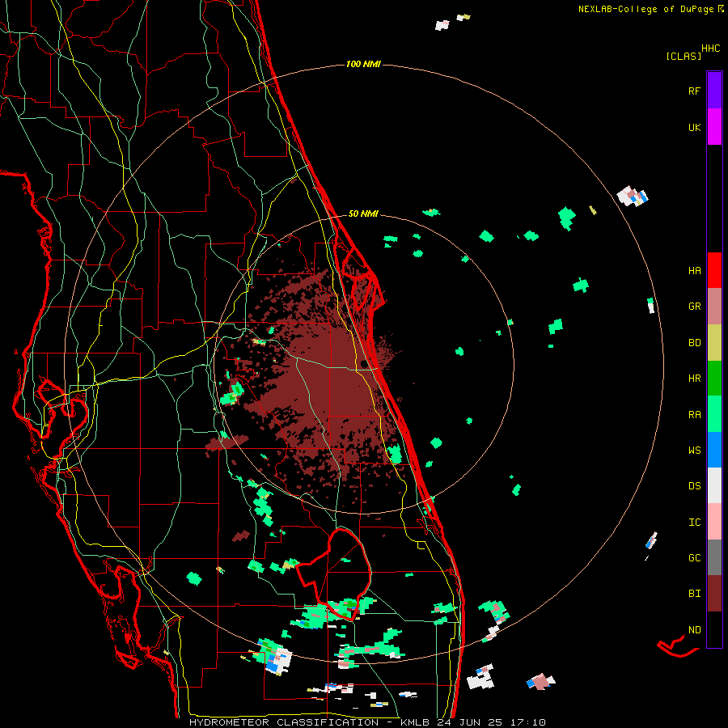728x728 pixels.
Task: Click the BD legend label
Action: [x=694, y=343]
